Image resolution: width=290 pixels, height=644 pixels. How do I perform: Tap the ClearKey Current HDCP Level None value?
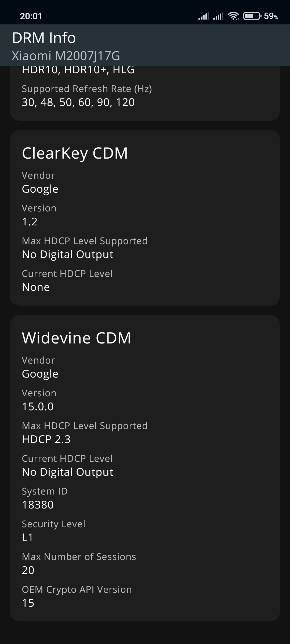point(36,287)
